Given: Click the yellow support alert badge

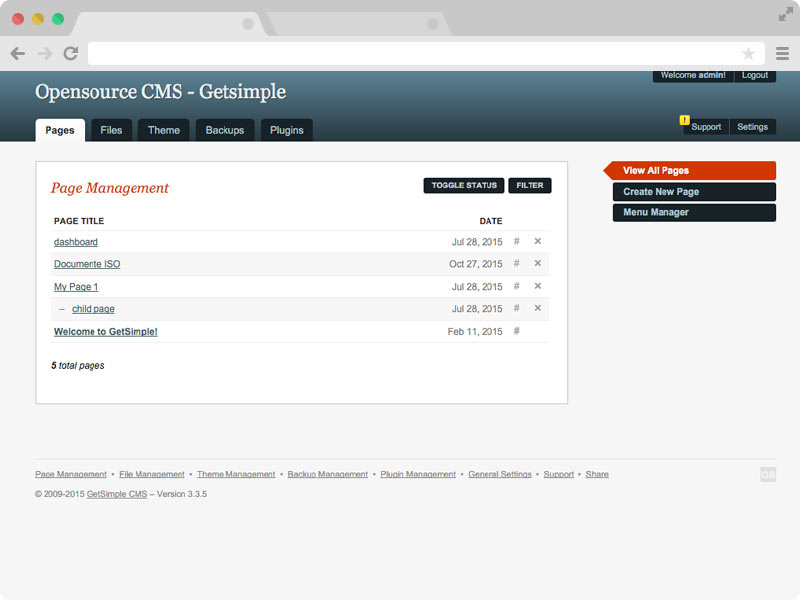Looking at the screenshot, I should tap(684, 120).
